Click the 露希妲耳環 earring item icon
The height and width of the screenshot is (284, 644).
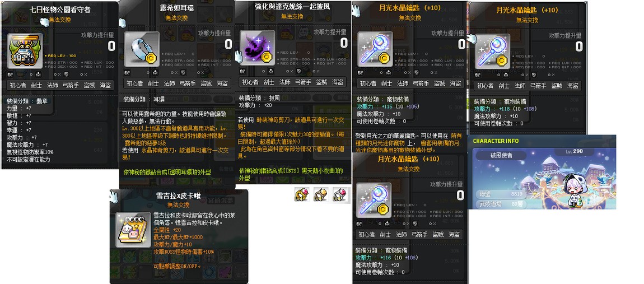142,49
